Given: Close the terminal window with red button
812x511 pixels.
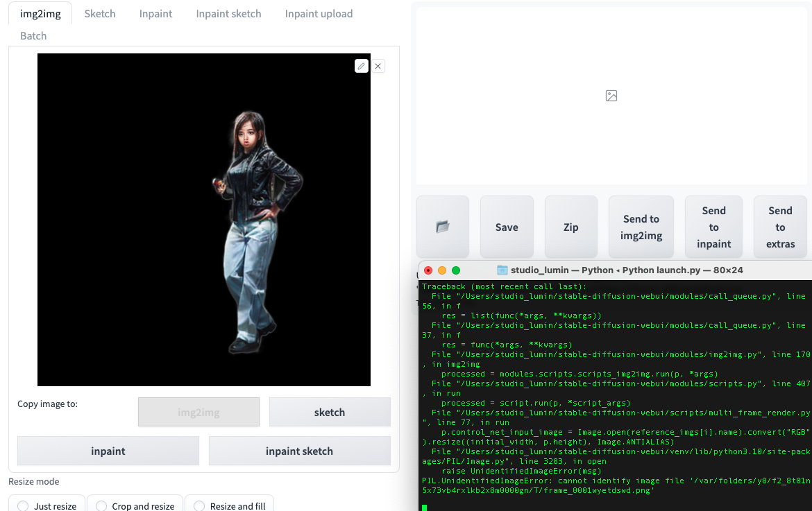Looking at the screenshot, I should click(x=428, y=270).
